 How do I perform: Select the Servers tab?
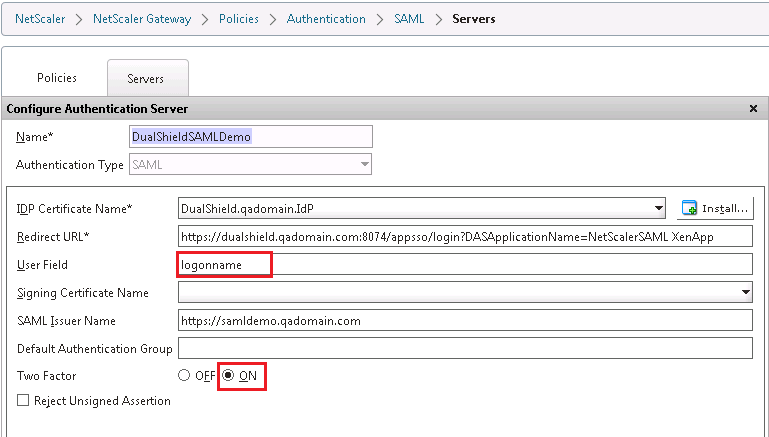(x=145, y=78)
